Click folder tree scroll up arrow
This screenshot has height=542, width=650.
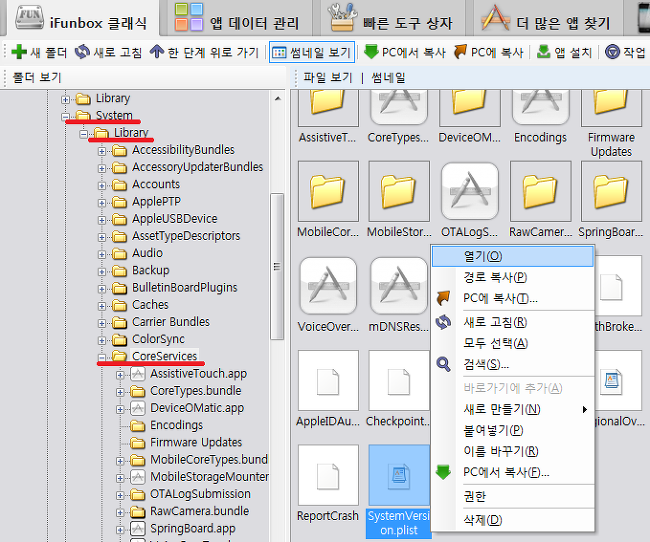(277, 99)
